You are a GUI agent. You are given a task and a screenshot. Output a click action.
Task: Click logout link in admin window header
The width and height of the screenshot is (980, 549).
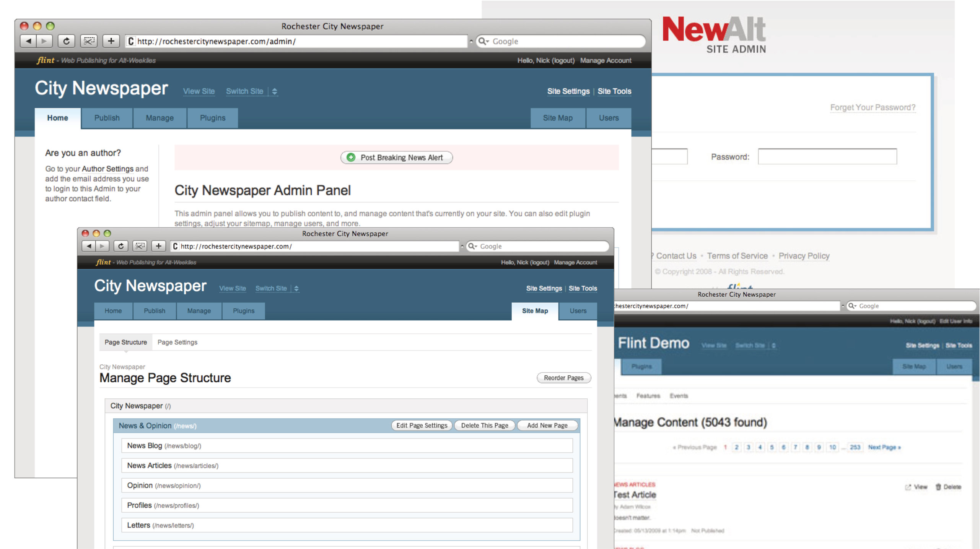click(563, 60)
